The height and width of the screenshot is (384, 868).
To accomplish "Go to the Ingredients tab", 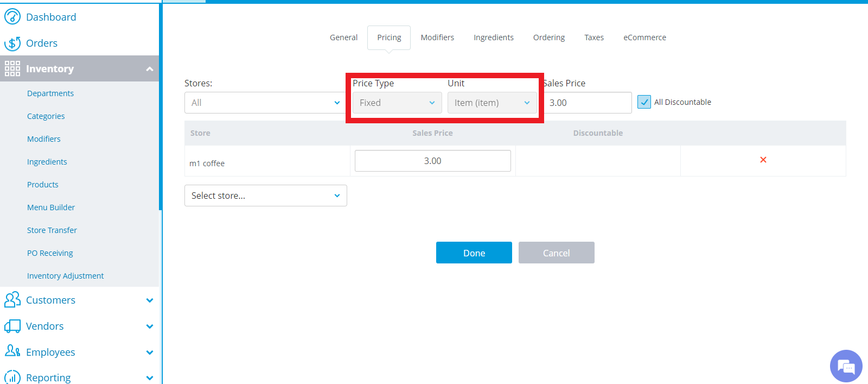I will click(x=494, y=37).
